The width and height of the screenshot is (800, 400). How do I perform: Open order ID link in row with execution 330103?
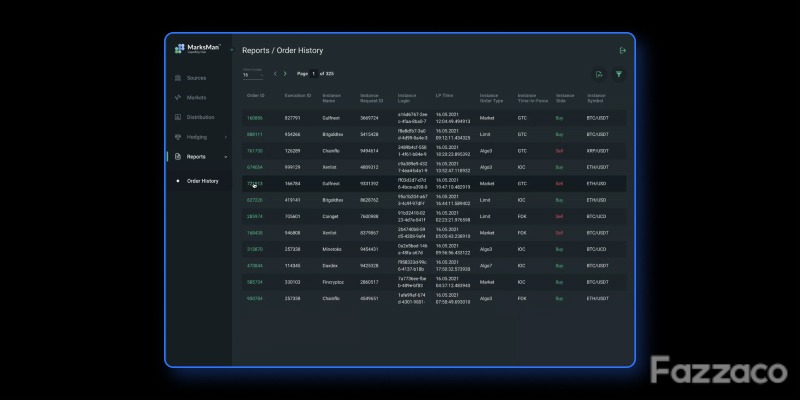(255, 282)
